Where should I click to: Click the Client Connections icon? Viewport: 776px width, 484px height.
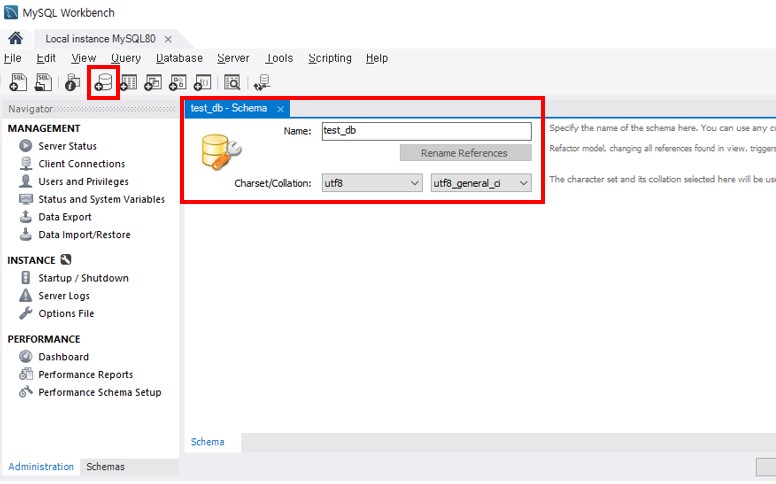click(26, 163)
